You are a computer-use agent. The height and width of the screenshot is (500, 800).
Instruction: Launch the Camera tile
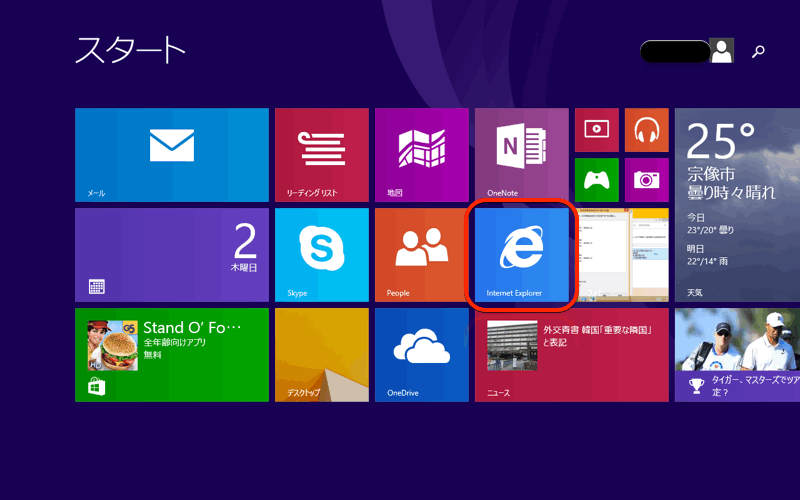coord(646,180)
